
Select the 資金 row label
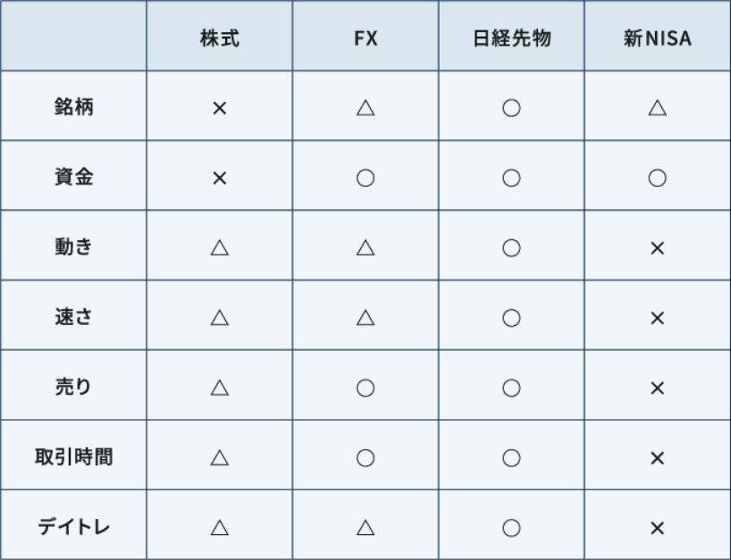pos(73,178)
